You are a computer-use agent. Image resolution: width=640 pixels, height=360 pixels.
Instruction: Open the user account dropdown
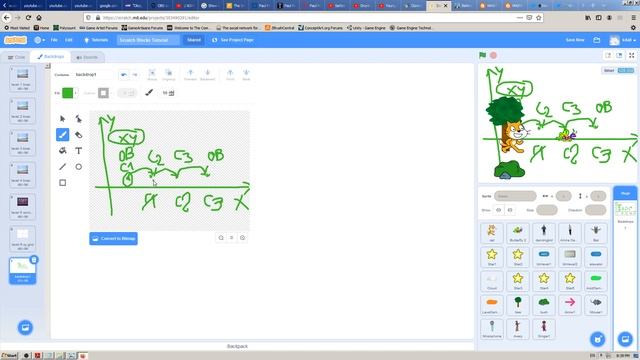coord(623,40)
